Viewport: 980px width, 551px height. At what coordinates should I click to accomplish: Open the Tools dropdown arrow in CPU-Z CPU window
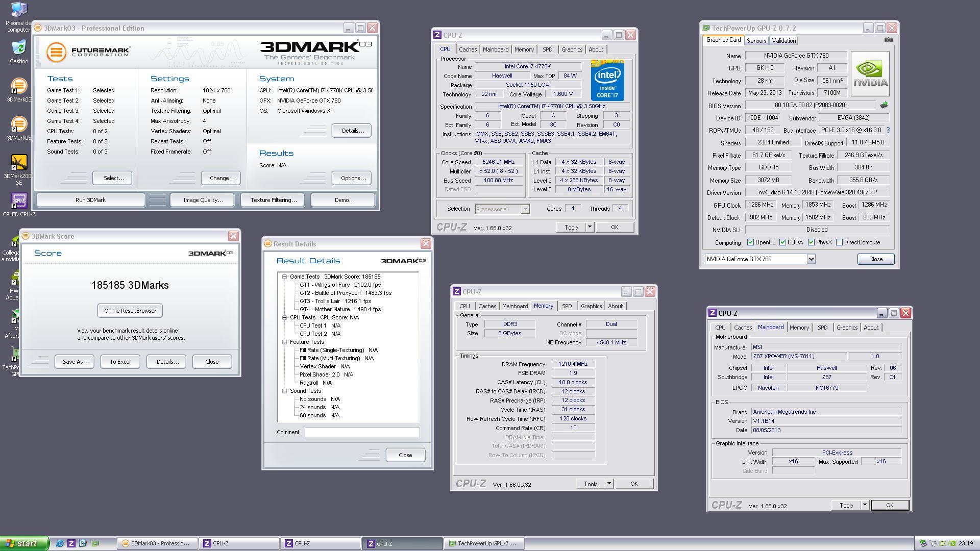coord(590,227)
